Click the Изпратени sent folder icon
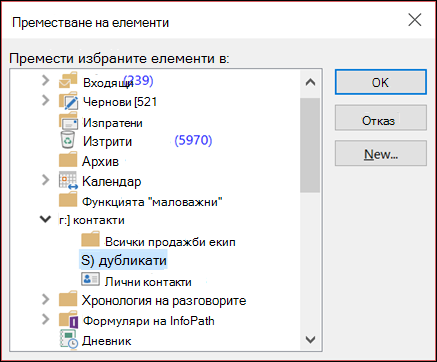Image resolution: width=437 pixels, height=362 pixels. coord(68,121)
